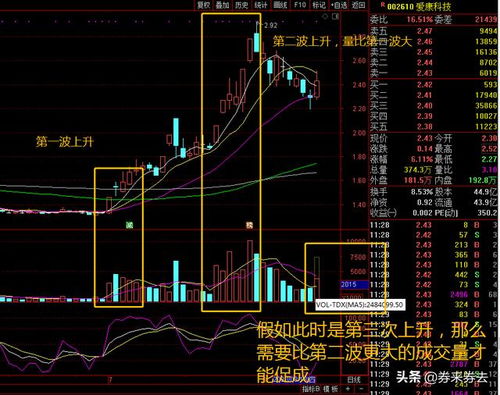Click 返回 to go back

click(x=358, y=5)
